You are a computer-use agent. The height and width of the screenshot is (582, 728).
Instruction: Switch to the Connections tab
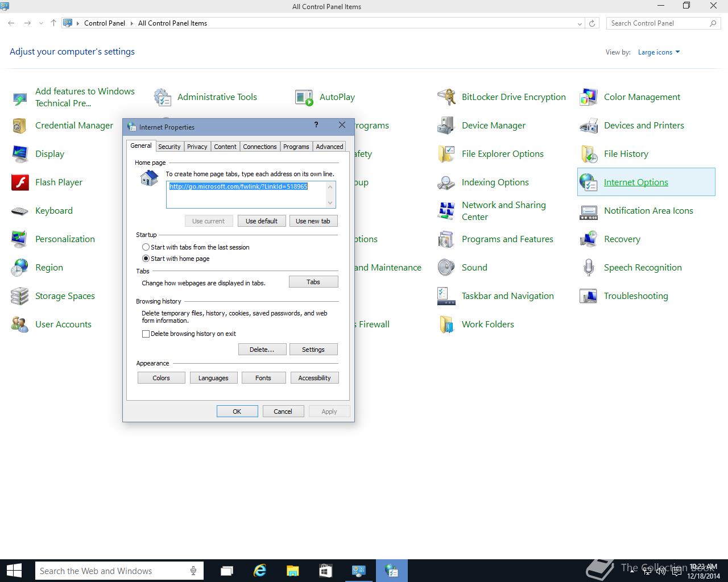pos(259,147)
